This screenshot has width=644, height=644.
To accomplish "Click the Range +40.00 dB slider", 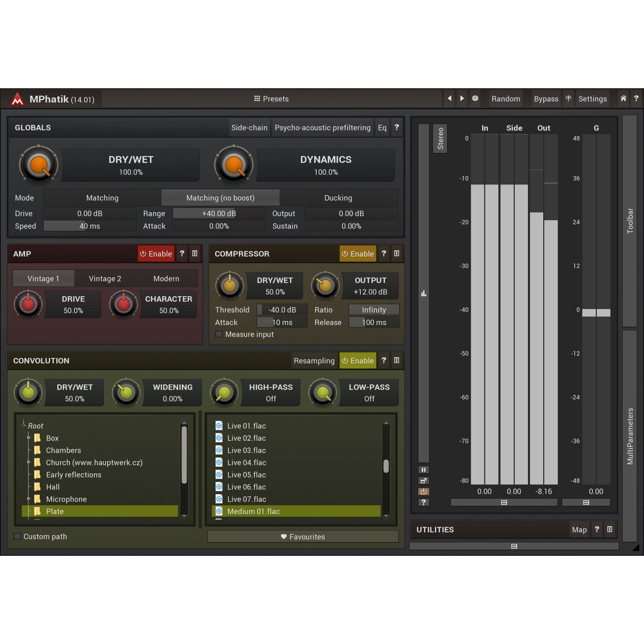I will [x=219, y=213].
